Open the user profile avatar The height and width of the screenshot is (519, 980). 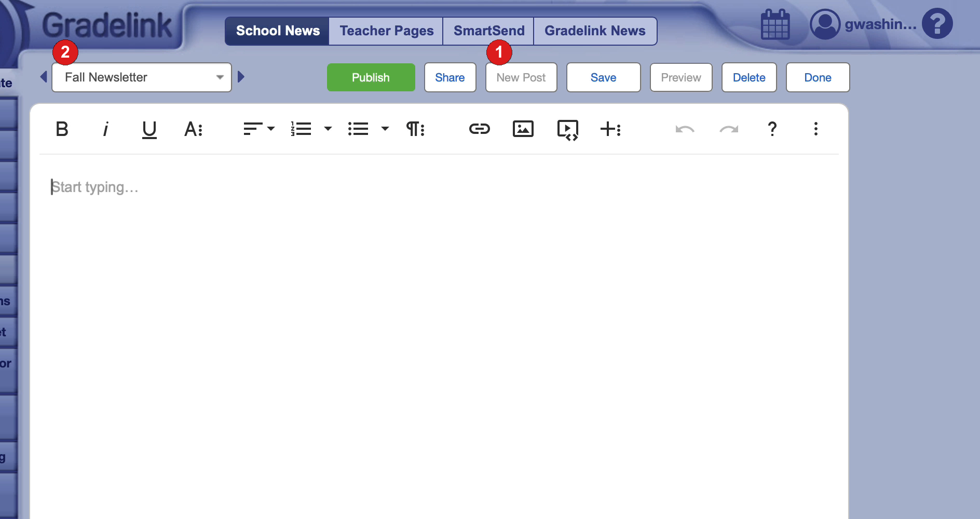825,24
